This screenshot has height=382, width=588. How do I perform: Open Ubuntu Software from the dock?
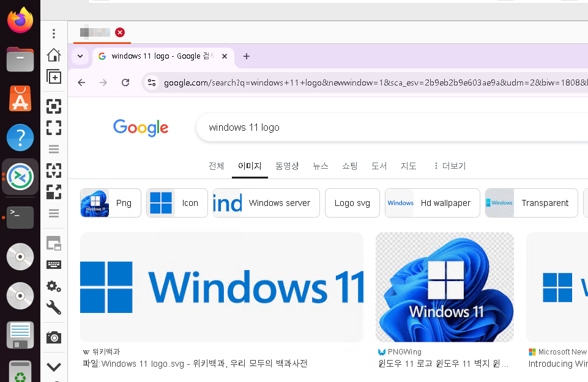[20, 98]
